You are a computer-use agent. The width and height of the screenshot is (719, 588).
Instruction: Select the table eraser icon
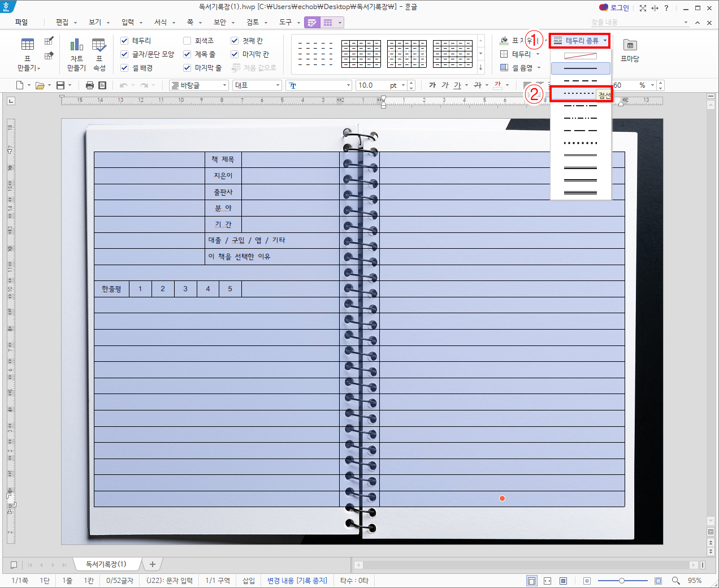pos(49,55)
